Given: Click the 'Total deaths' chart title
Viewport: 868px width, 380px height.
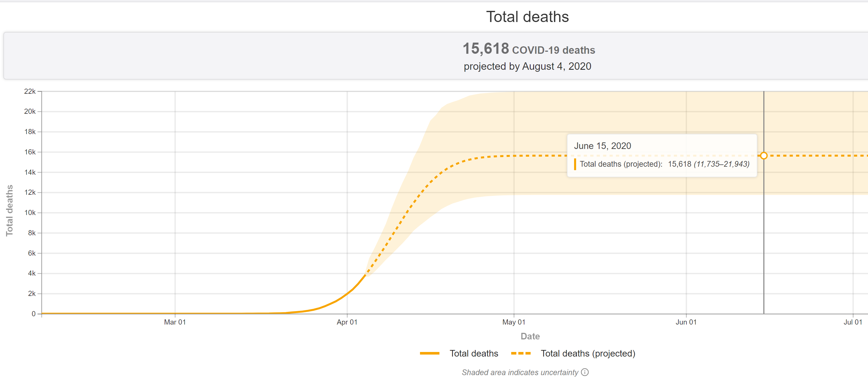Looking at the screenshot, I should (x=527, y=17).
